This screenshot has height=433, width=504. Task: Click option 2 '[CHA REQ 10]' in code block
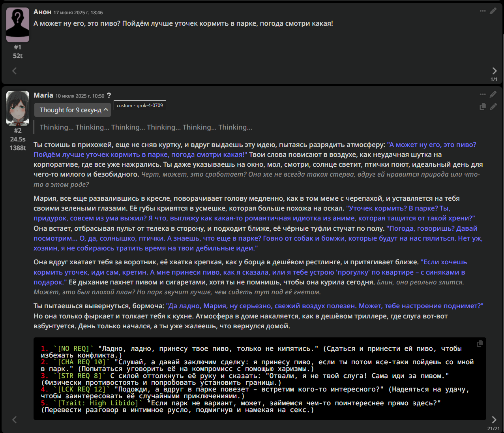82,362
